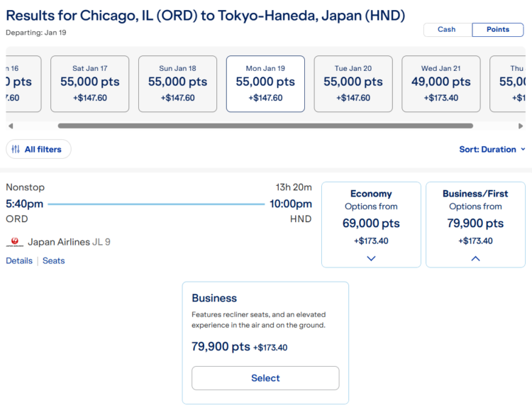Click the Sort dropdown chevron arrow
The height and width of the screenshot is (408, 532).
(x=523, y=149)
